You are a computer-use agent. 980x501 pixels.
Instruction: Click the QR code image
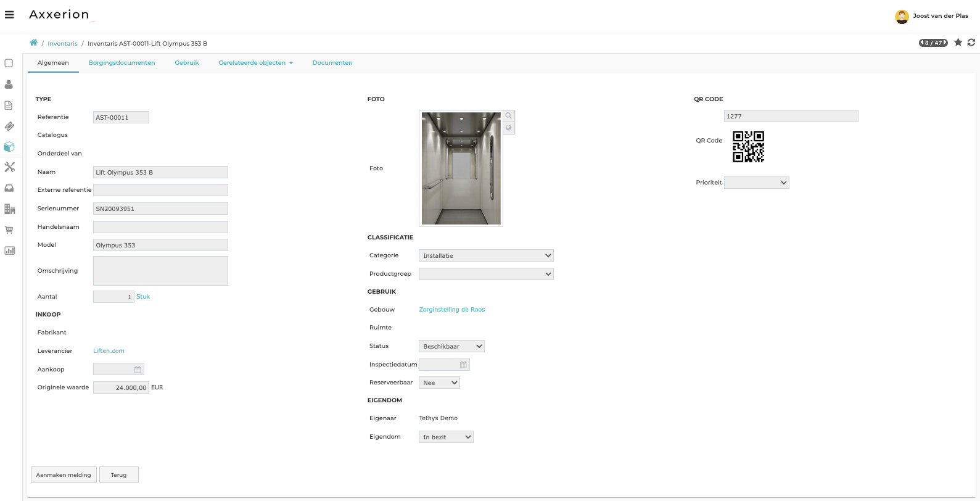(x=748, y=146)
